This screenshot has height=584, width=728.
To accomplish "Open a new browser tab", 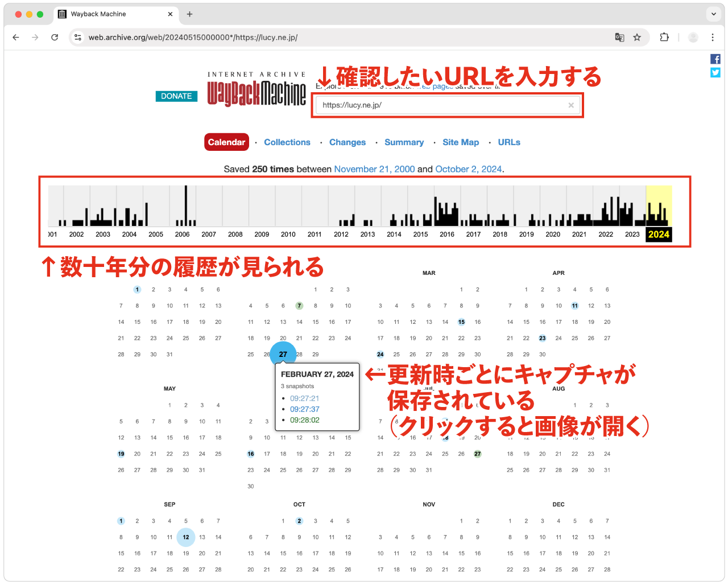I will point(189,14).
